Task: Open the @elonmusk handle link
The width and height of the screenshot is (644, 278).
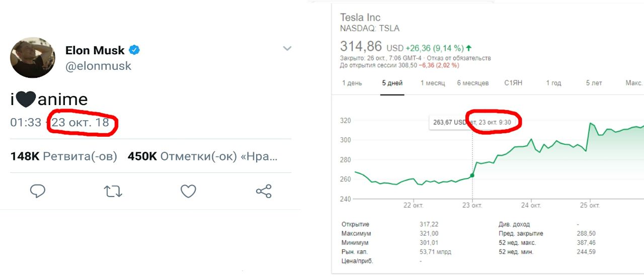Action: pos(98,66)
